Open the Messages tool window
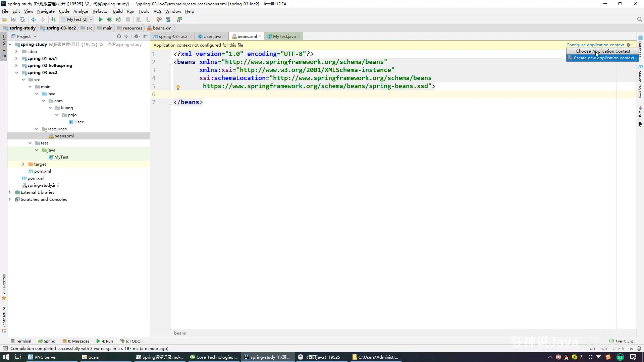Screen dimensions: 644x362 76,341
